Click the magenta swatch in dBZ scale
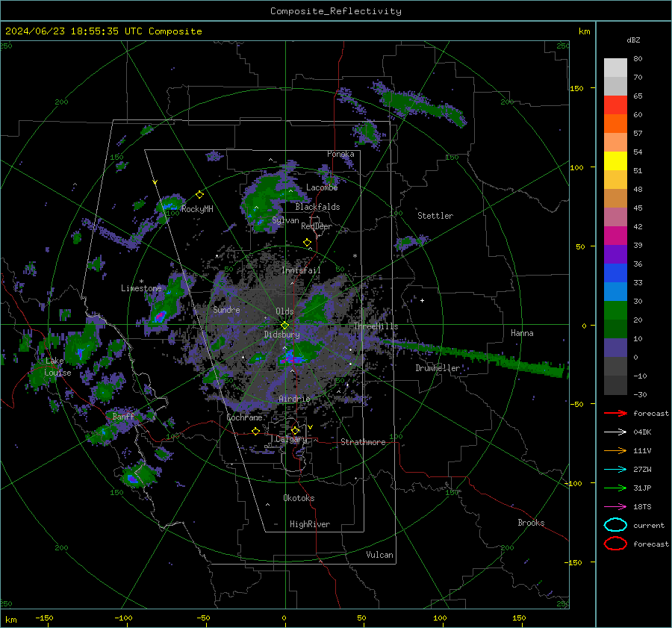672x628 pixels. point(615,235)
